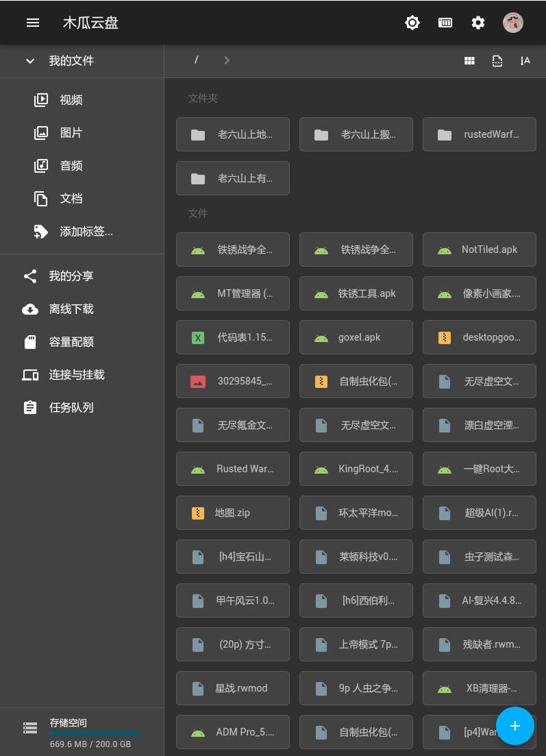Expand the breadcrumb path chevron
The image size is (546, 756).
(x=227, y=60)
